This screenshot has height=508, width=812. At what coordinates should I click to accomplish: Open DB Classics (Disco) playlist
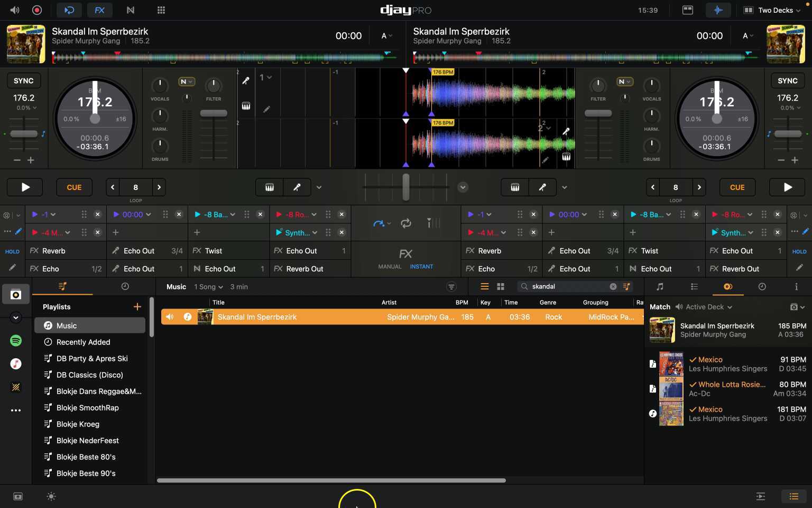pyautogui.click(x=90, y=375)
